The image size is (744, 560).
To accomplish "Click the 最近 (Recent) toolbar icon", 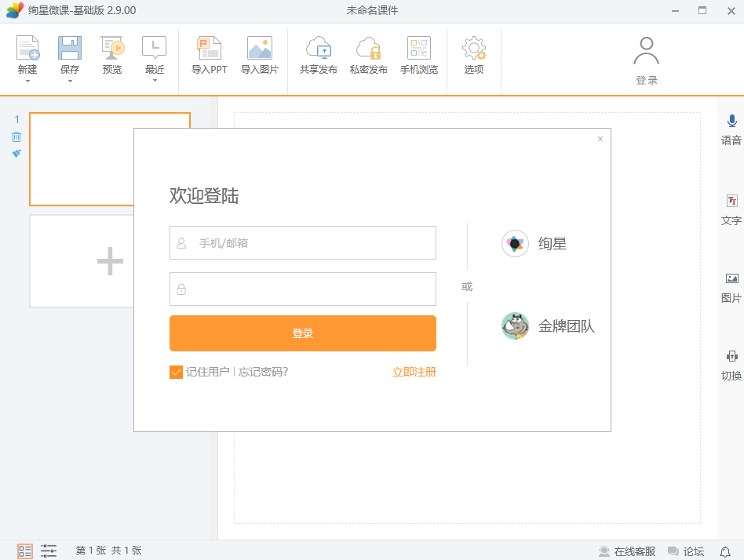I will pyautogui.click(x=154, y=48).
